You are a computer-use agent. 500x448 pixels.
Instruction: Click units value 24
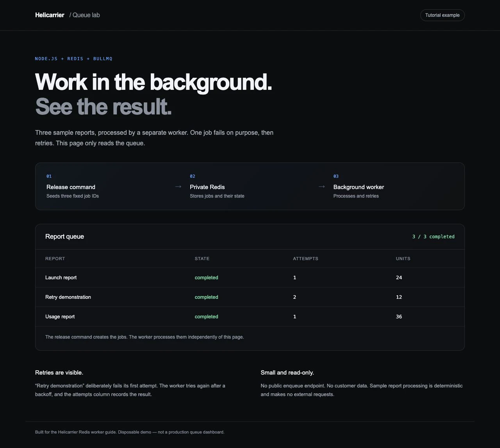399,278
